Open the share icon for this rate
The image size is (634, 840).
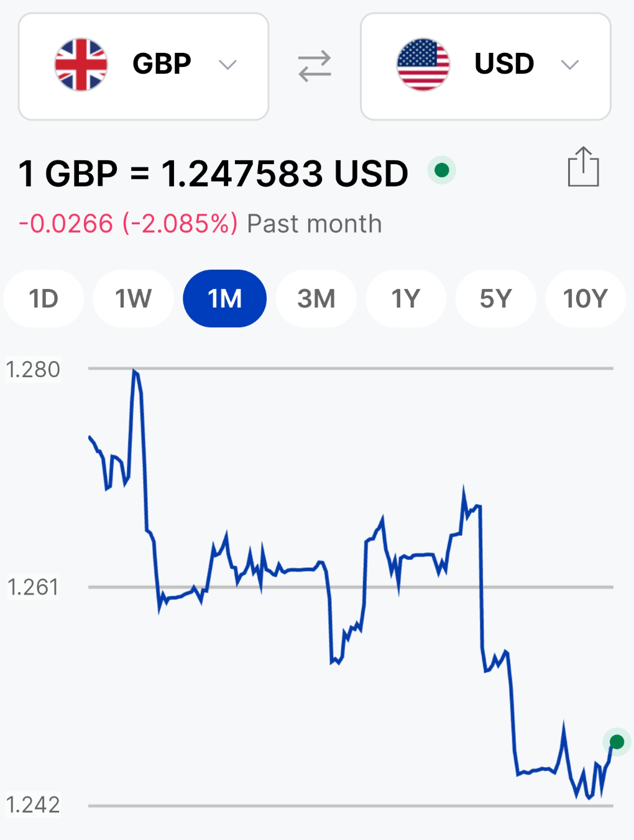tap(584, 167)
